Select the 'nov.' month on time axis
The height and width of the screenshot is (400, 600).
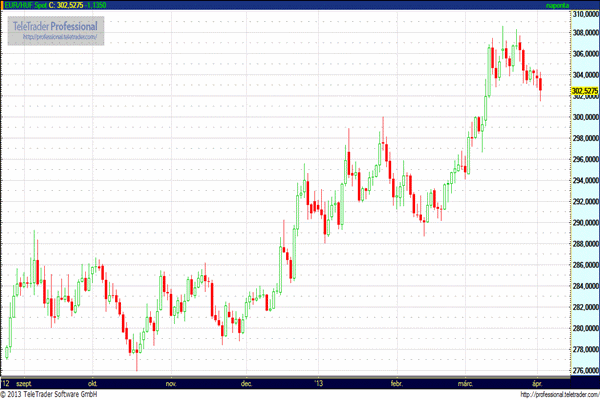(170, 383)
